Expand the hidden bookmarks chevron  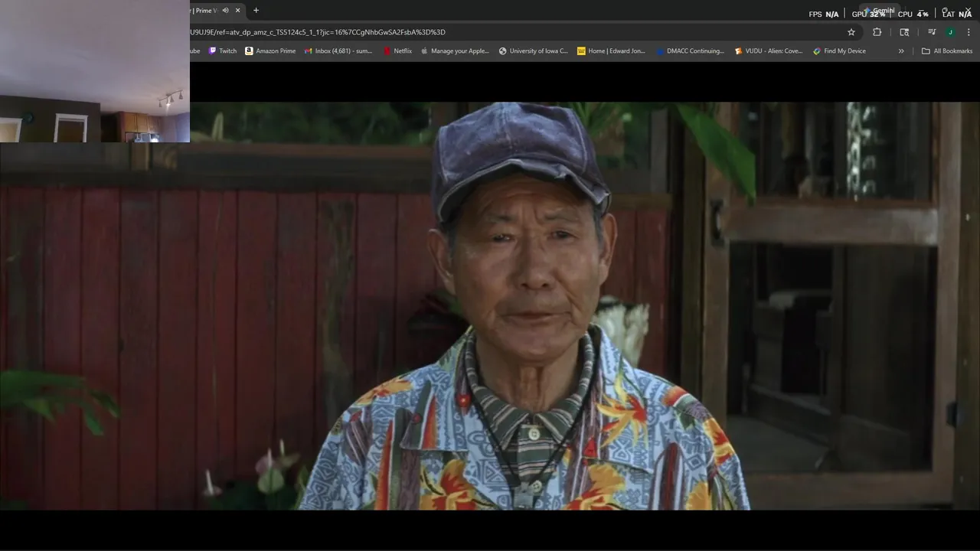click(901, 51)
